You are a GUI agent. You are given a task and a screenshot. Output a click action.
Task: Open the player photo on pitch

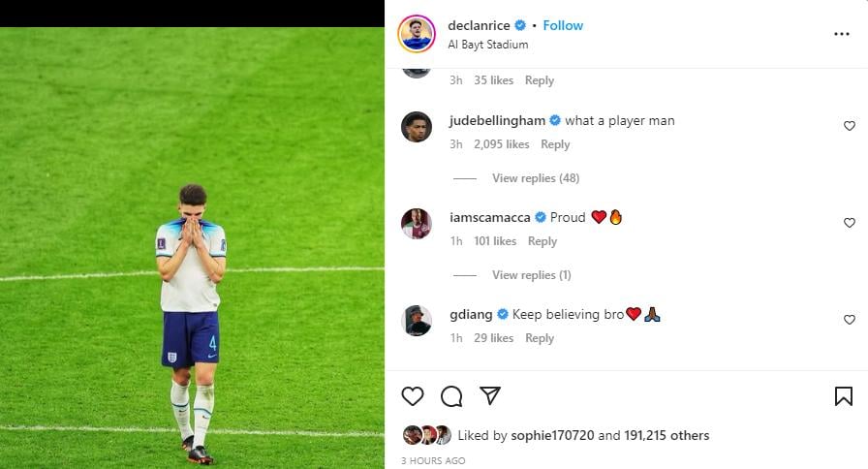pos(192,248)
